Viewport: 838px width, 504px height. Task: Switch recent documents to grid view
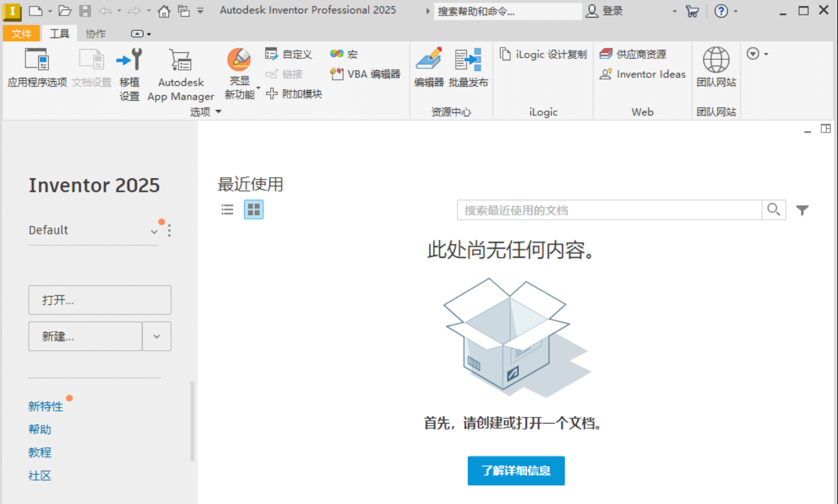pos(253,210)
